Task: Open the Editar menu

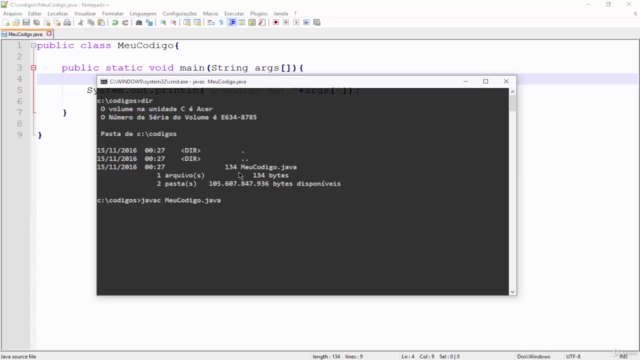Action: click(34, 13)
